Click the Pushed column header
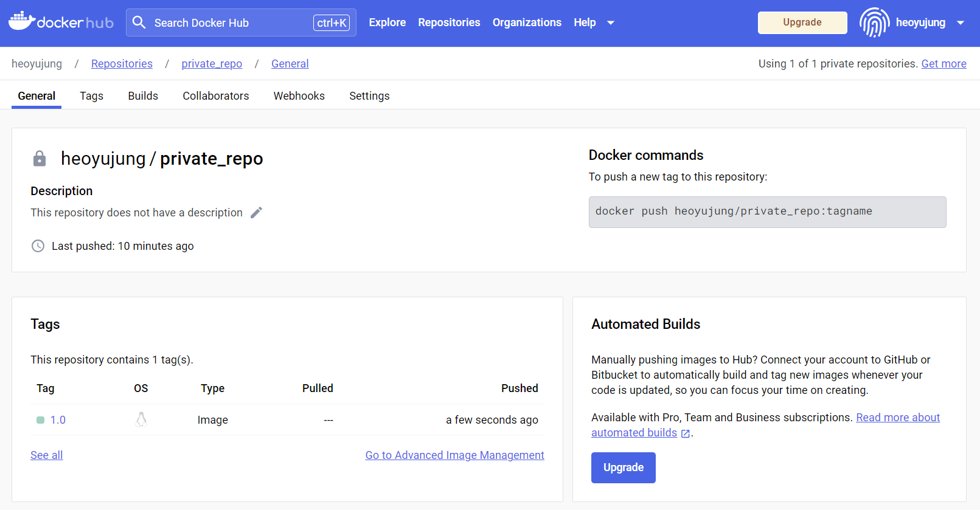The height and width of the screenshot is (510, 980). tap(520, 388)
